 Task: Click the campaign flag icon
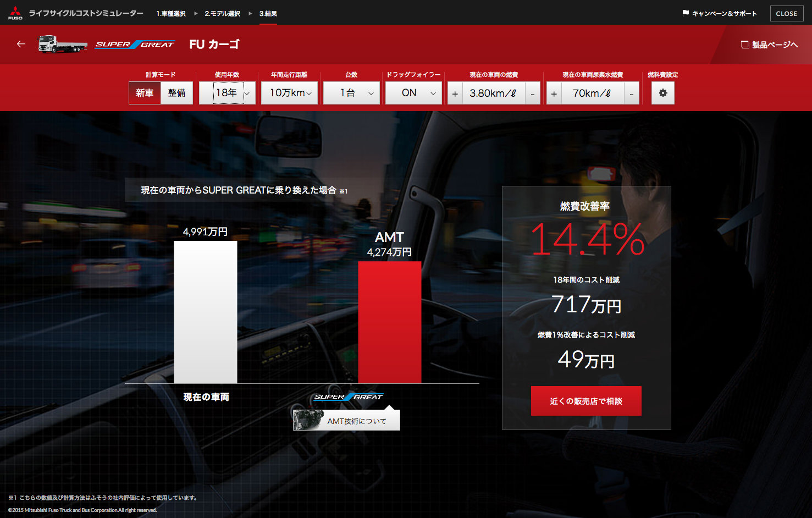click(686, 13)
